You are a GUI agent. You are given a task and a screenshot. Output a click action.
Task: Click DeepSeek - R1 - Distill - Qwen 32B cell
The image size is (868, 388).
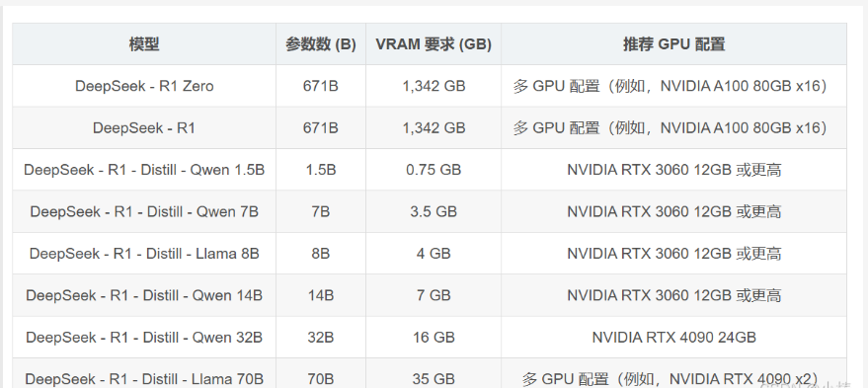[x=144, y=337]
